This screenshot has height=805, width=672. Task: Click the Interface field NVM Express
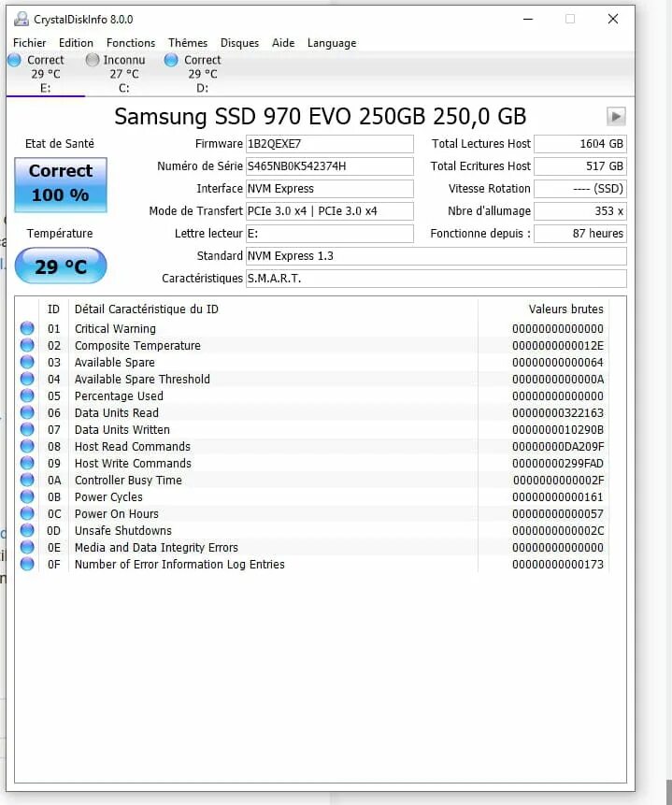point(330,189)
